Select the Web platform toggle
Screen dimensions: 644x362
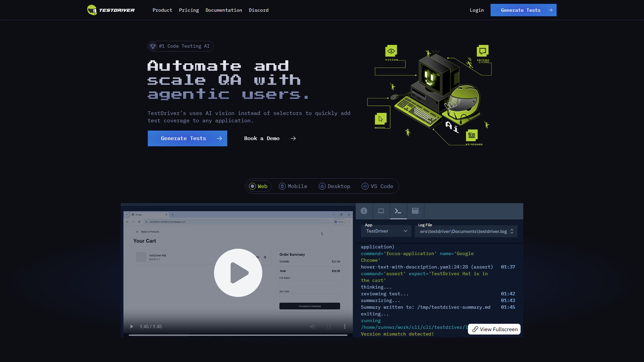[259, 186]
